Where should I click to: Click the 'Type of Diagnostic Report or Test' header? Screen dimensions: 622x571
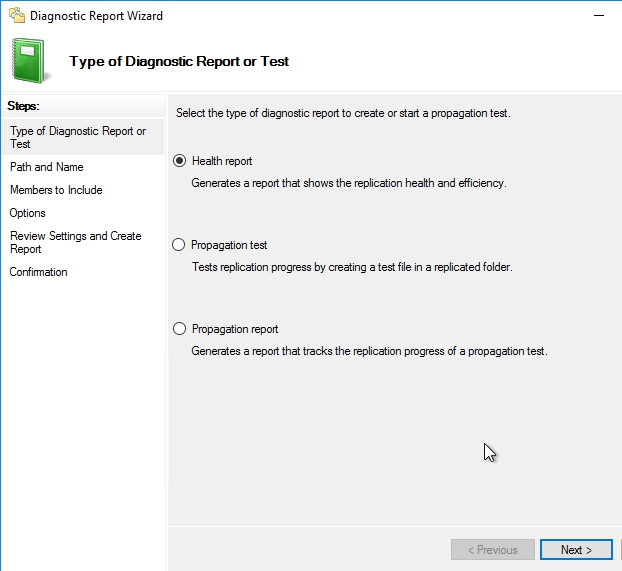[x=179, y=61]
